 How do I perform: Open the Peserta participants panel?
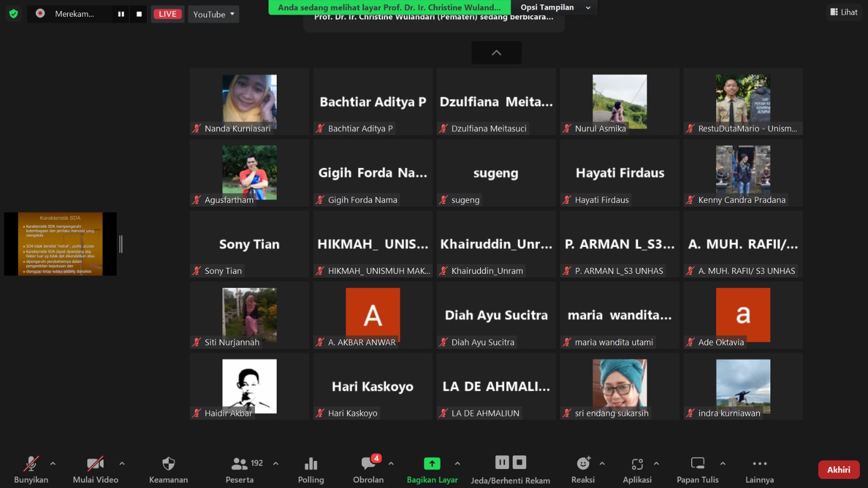[x=240, y=464]
